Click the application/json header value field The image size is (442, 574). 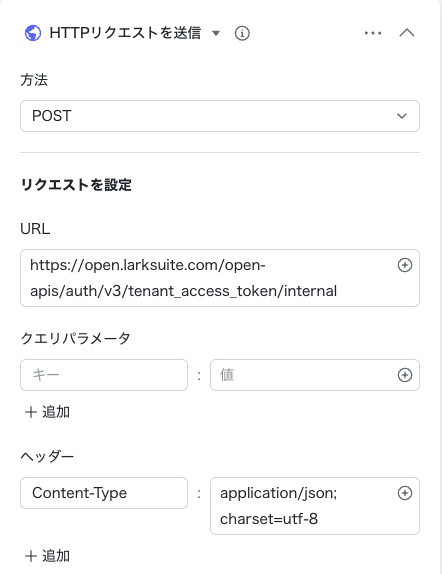[315, 506]
